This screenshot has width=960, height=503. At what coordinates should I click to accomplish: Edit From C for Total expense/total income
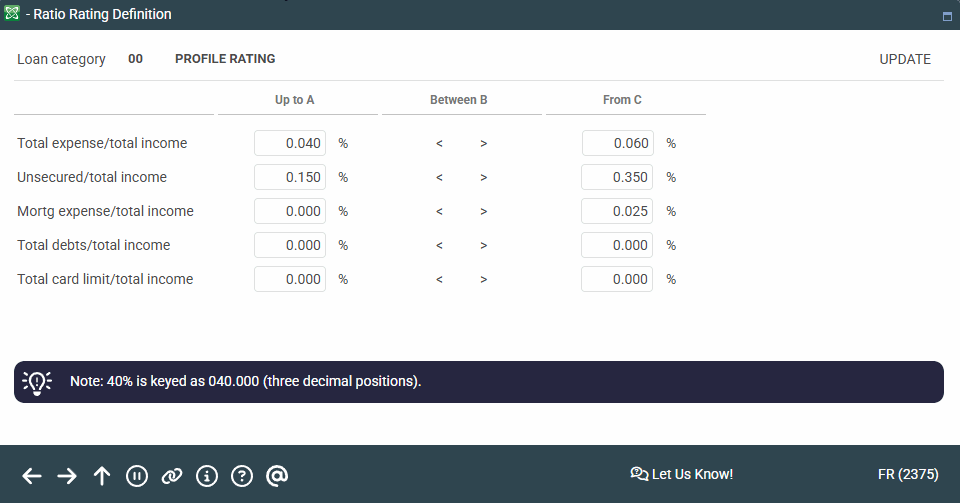tap(617, 143)
